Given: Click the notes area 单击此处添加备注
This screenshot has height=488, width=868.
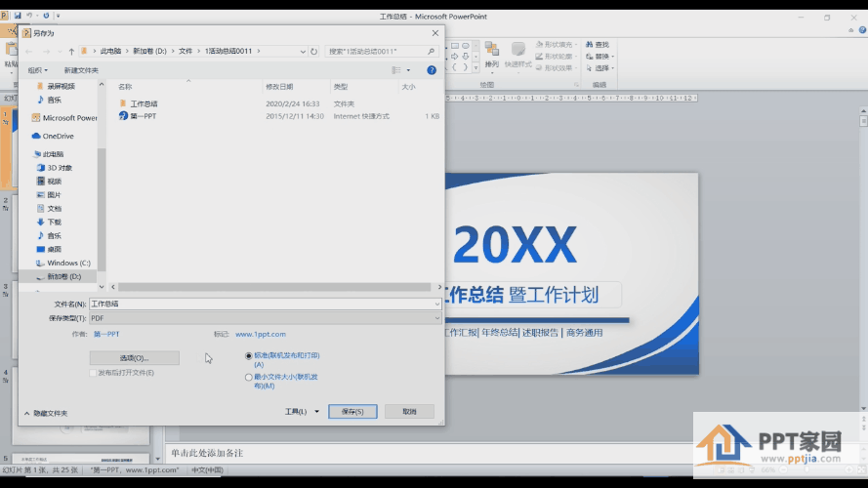Looking at the screenshot, I should click(x=207, y=453).
